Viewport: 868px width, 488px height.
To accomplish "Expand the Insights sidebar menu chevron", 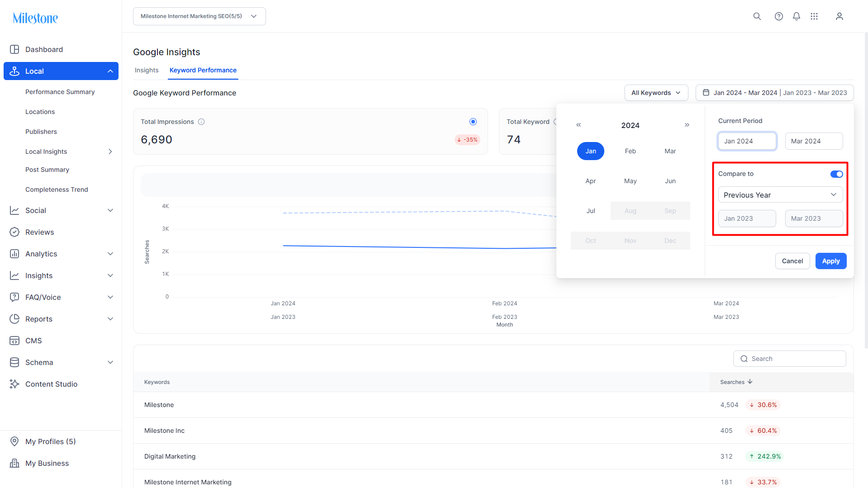I will point(110,275).
